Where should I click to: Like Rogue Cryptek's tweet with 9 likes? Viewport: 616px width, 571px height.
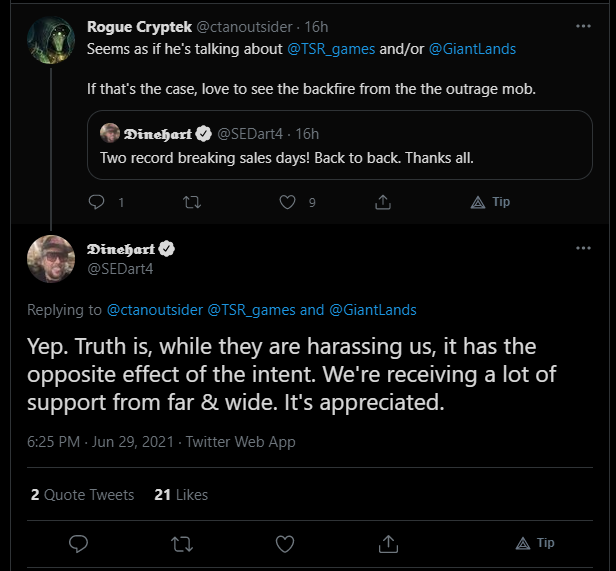pyautogui.click(x=287, y=202)
